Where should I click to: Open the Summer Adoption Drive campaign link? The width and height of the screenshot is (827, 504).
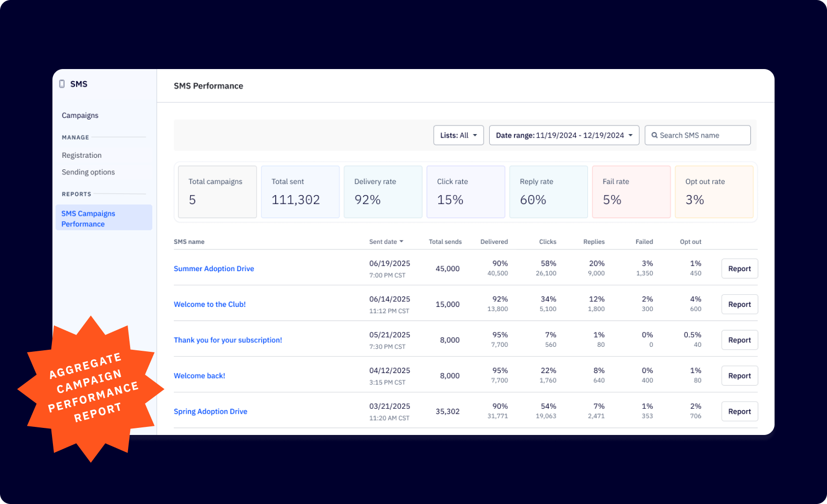coord(214,269)
